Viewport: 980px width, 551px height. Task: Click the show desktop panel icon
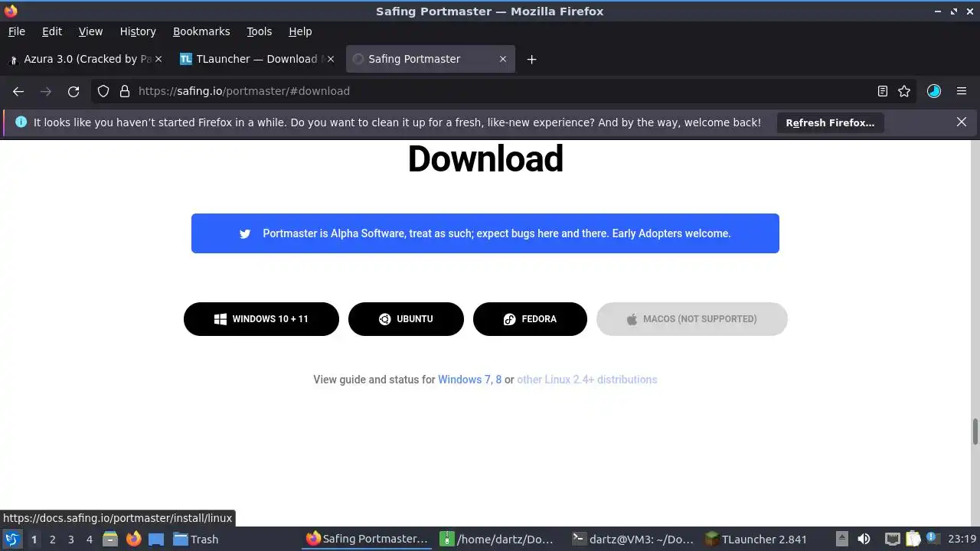coord(156,539)
